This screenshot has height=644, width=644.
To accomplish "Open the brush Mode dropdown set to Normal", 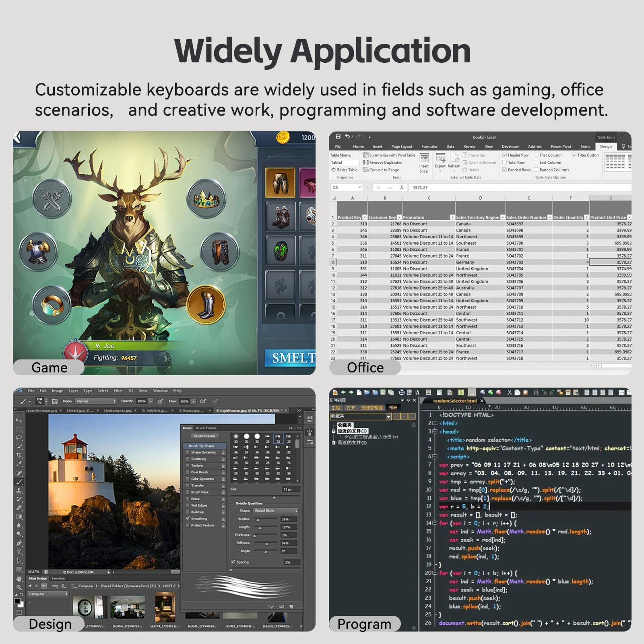I will coord(96,401).
